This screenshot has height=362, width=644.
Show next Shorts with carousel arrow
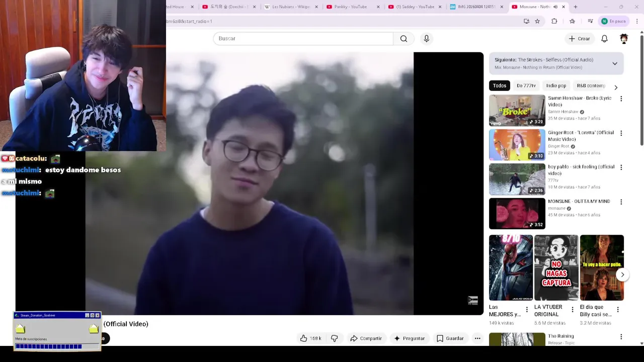click(x=622, y=275)
